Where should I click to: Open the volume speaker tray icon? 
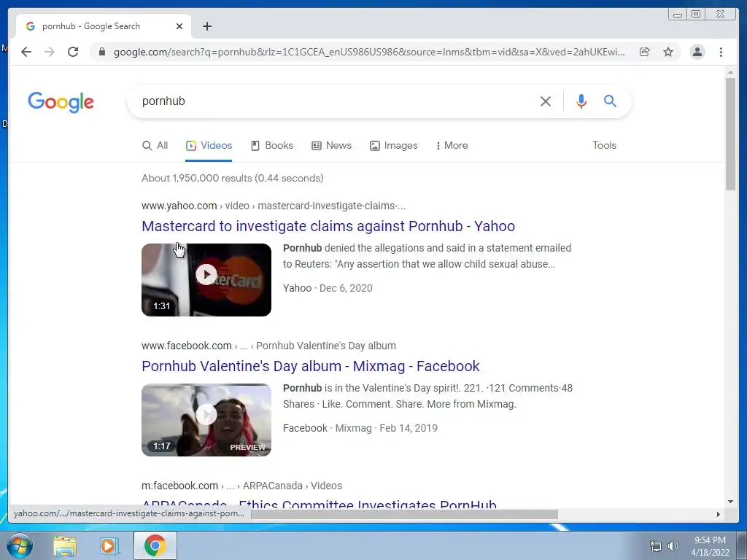(x=673, y=546)
